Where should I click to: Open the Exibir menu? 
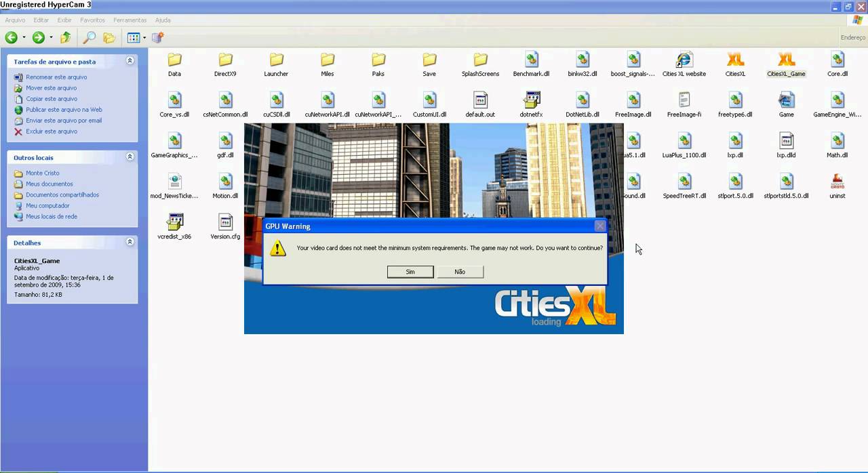click(64, 20)
